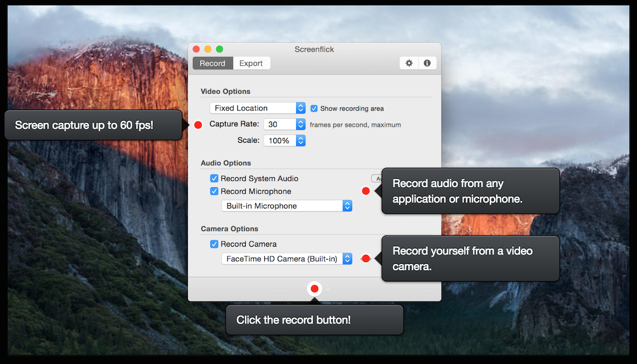Start recording with the red record button
Image resolution: width=637 pixels, height=364 pixels.
tap(314, 289)
